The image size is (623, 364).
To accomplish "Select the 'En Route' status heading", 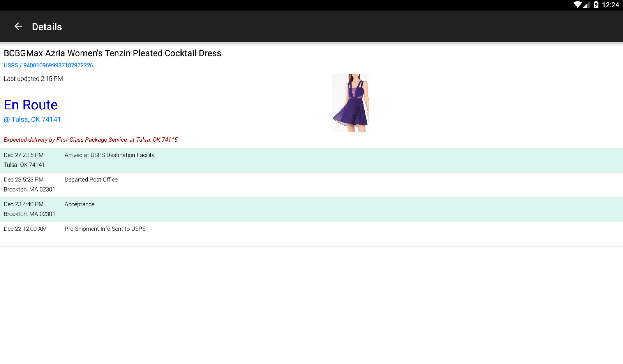I will (x=31, y=105).
